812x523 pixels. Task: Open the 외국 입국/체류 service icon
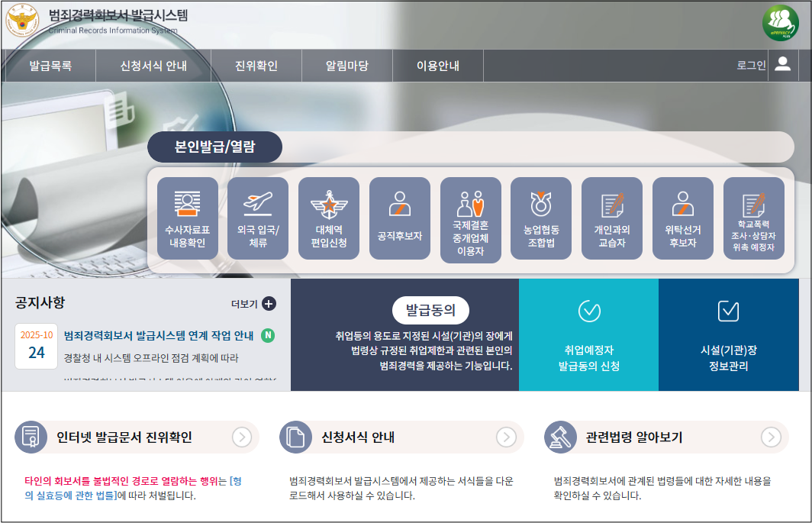click(x=258, y=218)
